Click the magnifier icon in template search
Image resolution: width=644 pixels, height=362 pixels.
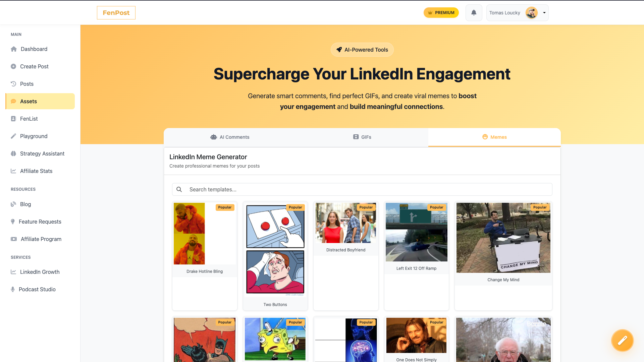coord(179,189)
